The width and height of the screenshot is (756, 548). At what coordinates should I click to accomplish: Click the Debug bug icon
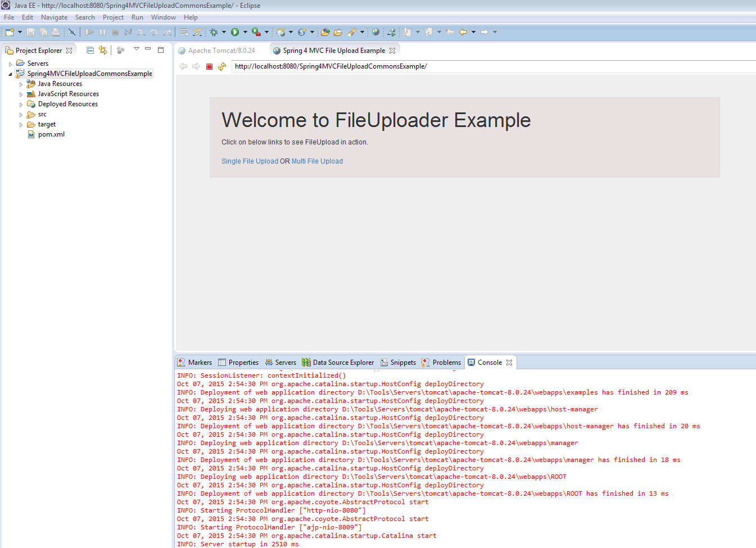pyautogui.click(x=214, y=32)
